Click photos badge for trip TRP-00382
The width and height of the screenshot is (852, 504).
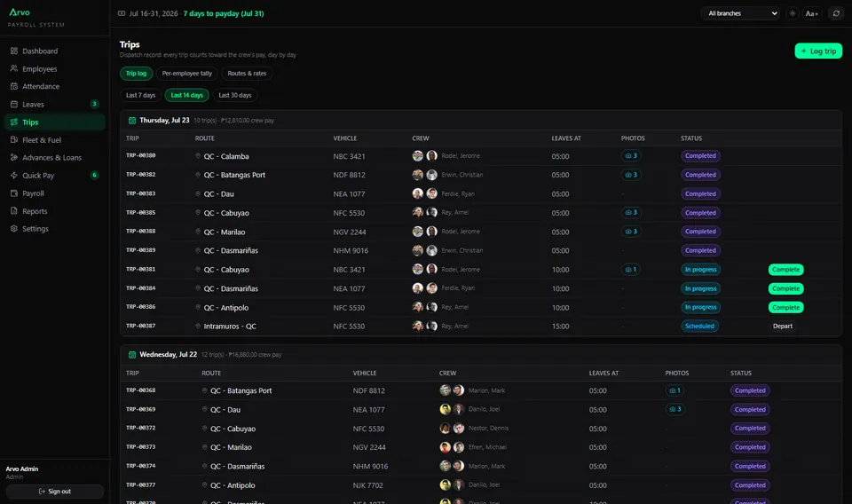pyautogui.click(x=631, y=175)
